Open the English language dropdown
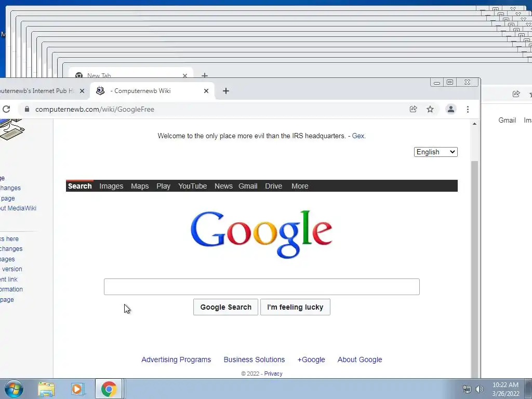532x399 pixels. coord(436,152)
